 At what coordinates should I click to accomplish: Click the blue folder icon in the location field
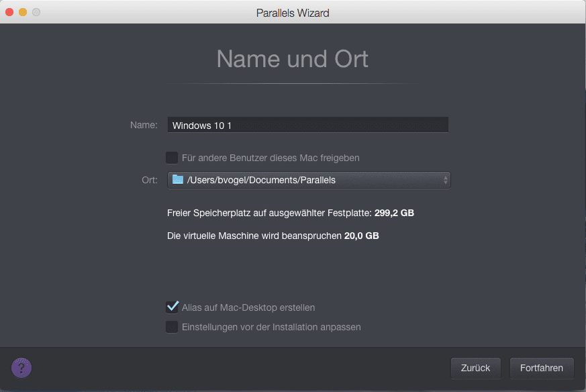pyautogui.click(x=176, y=180)
